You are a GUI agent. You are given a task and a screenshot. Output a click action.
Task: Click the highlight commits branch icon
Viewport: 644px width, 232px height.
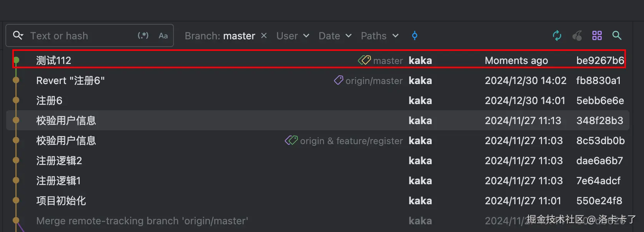tap(415, 36)
